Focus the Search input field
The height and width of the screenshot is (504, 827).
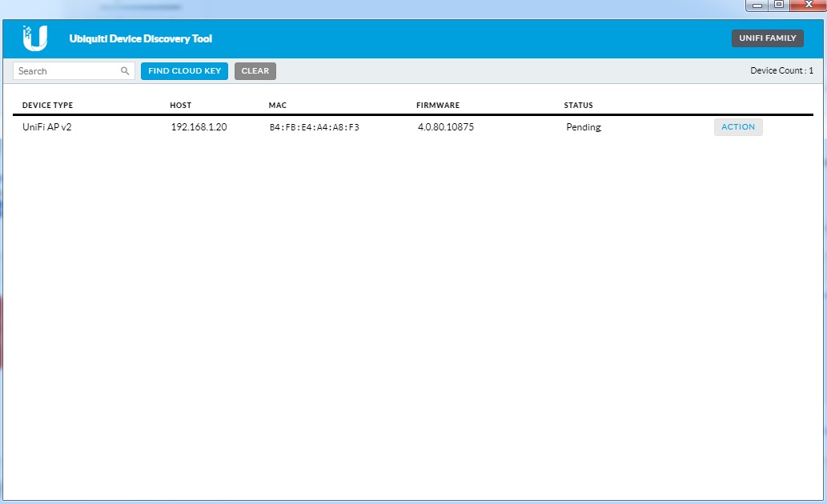[74, 71]
